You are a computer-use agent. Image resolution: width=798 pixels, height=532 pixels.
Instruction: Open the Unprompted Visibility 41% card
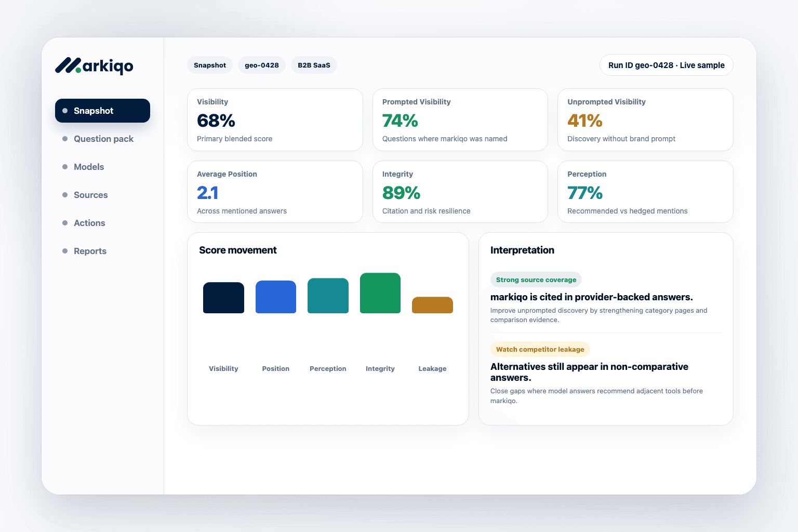coord(645,119)
